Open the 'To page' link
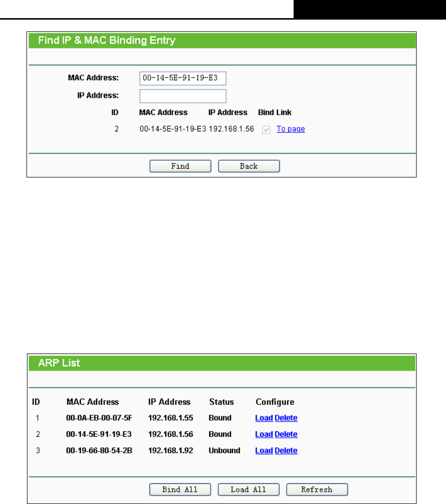 291,129
